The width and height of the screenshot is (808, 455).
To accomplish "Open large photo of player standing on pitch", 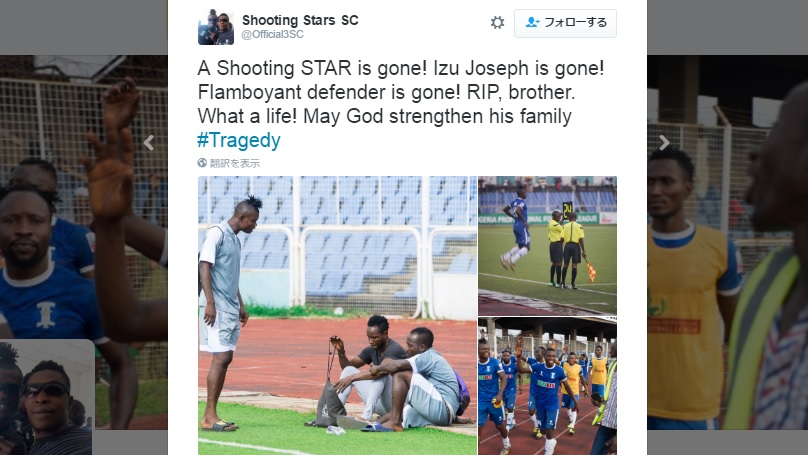I will pyautogui.click(x=338, y=315).
